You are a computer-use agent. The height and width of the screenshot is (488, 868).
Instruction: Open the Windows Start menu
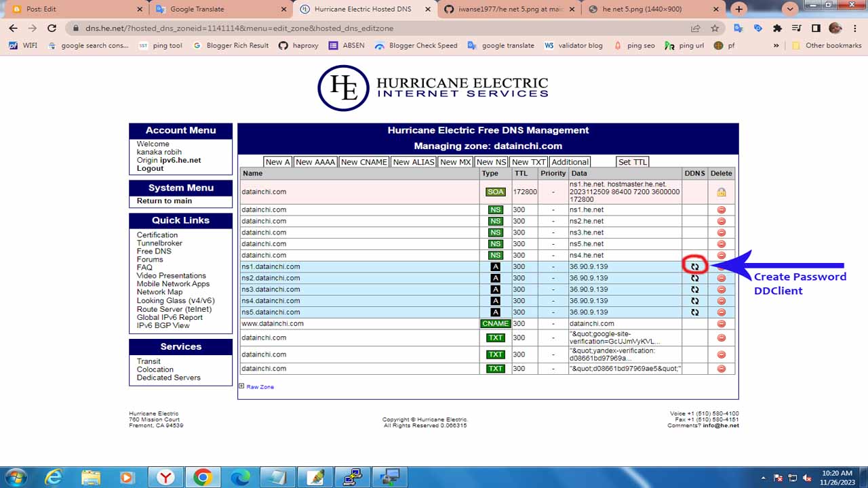15,477
